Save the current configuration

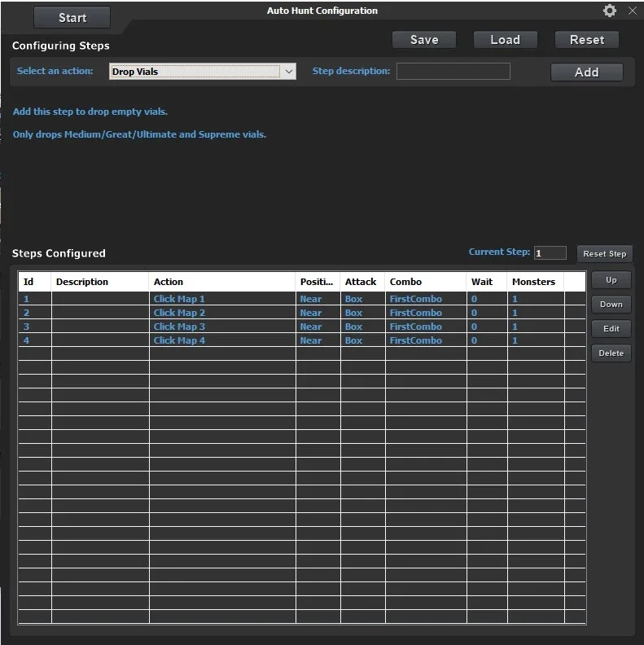424,40
